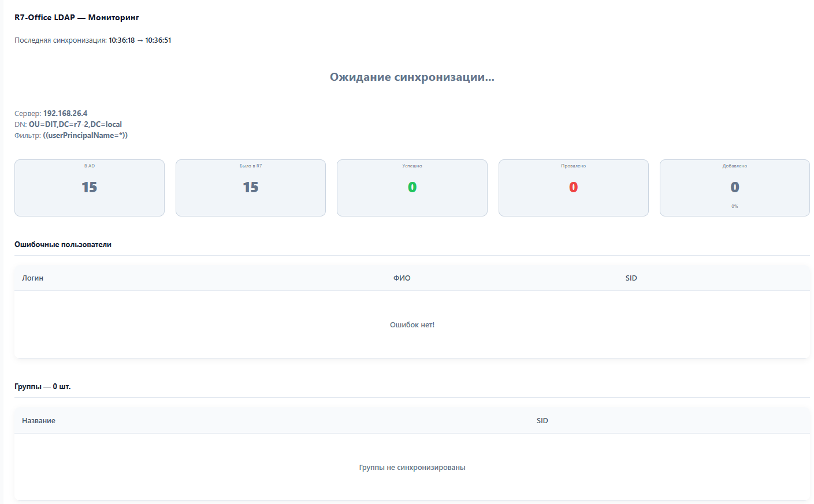Click the В AD statistics card
Screen dimensions: 814x504
[90, 188]
